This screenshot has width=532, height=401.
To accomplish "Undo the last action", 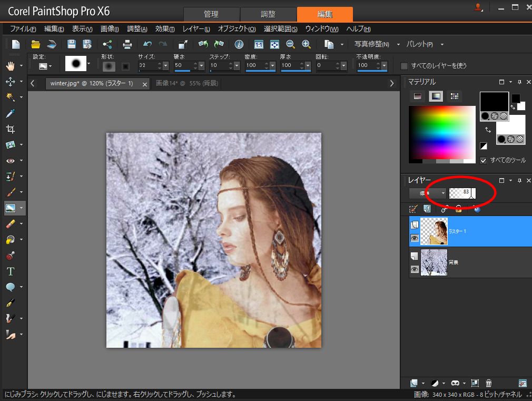I will tap(147, 44).
